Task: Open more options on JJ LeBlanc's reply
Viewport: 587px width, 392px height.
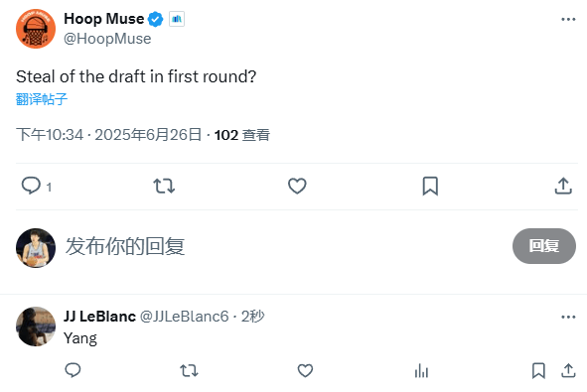Action: pos(568,317)
